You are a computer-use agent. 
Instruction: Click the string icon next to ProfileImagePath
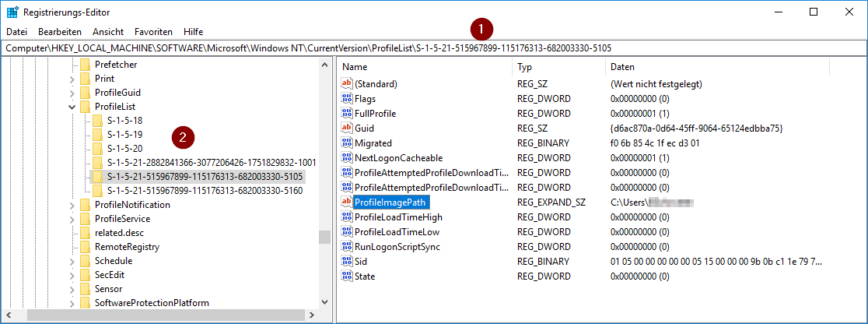[347, 202]
